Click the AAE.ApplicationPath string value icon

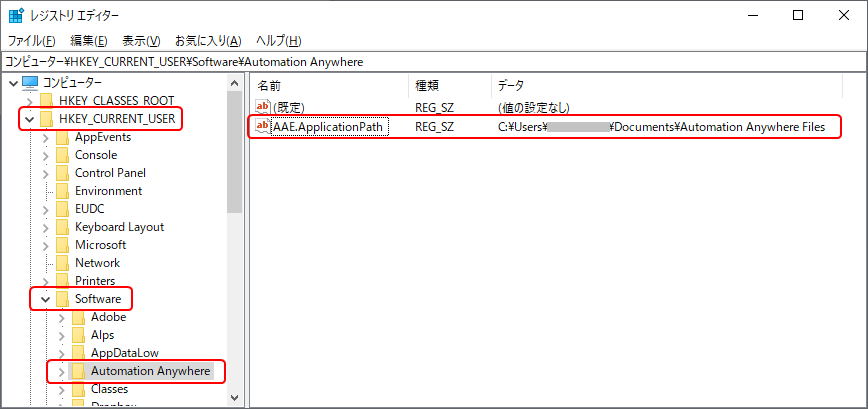click(x=264, y=127)
